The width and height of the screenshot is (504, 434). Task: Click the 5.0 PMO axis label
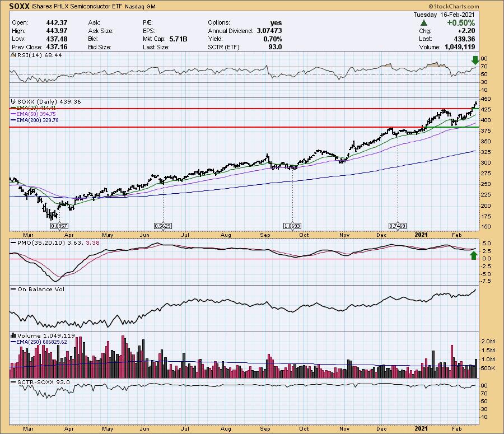pos(486,244)
